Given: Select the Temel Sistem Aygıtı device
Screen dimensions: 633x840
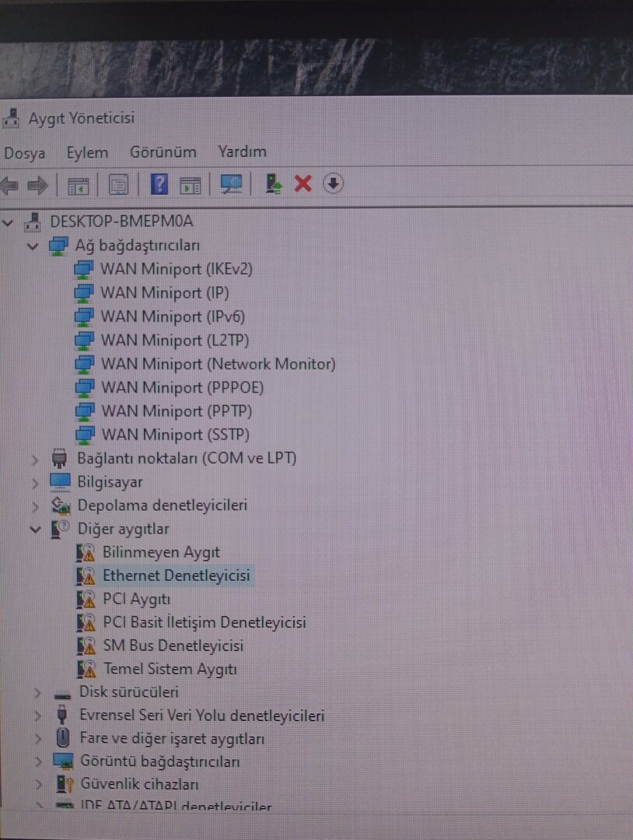Looking at the screenshot, I should [170, 670].
